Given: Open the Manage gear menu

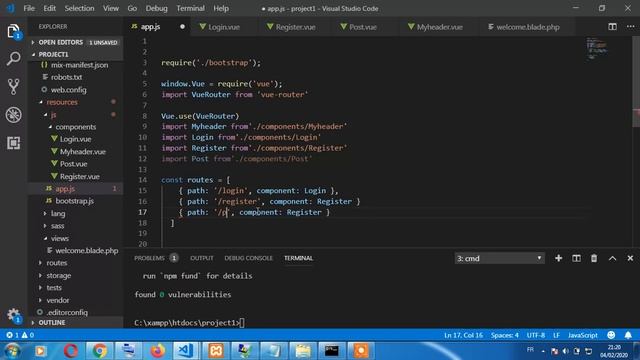Looking at the screenshot, I should 13,315.
